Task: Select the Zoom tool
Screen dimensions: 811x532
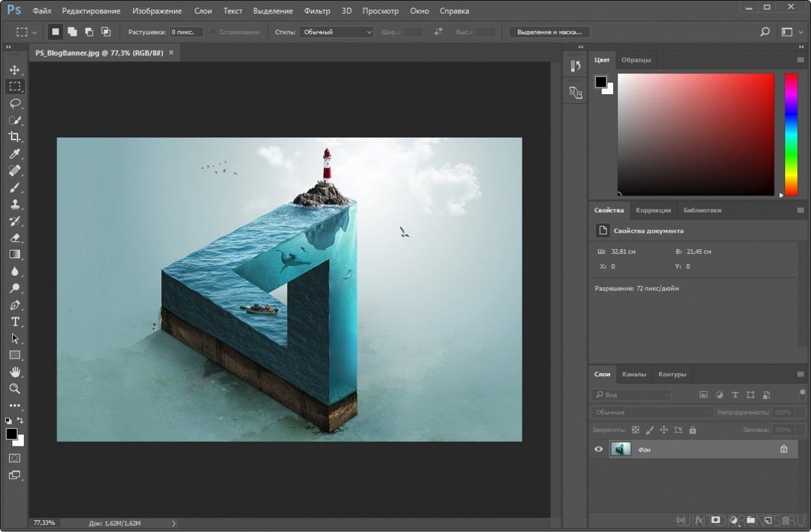Action: (15, 389)
